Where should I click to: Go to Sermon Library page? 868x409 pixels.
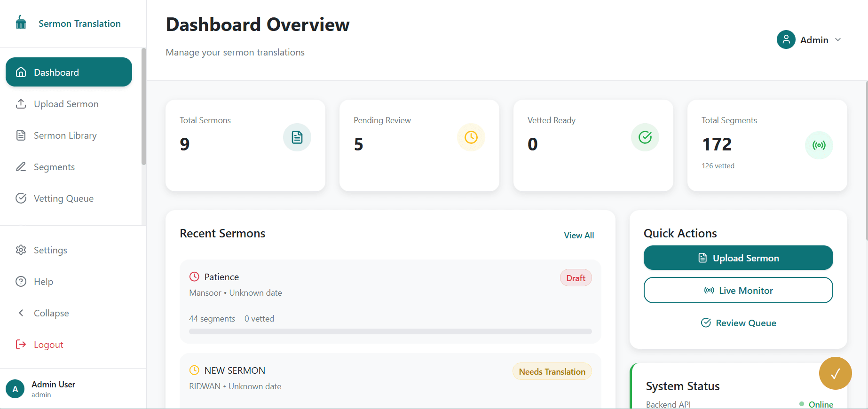tap(65, 135)
